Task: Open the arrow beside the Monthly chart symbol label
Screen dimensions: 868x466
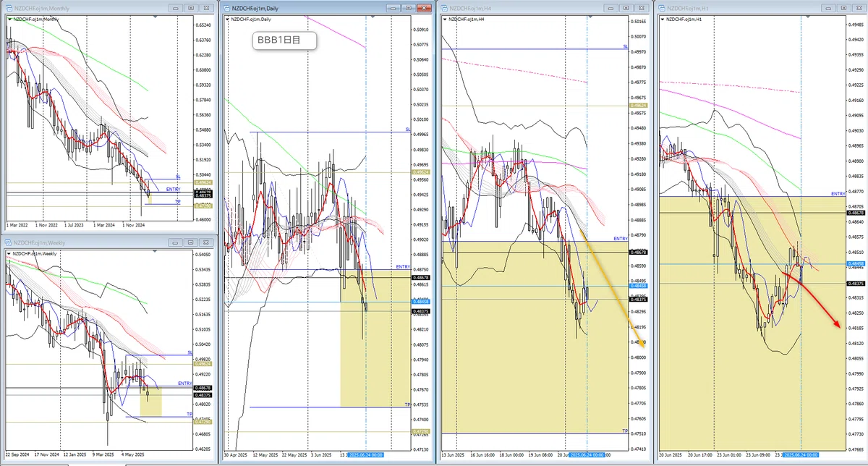Action: click(x=8, y=18)
